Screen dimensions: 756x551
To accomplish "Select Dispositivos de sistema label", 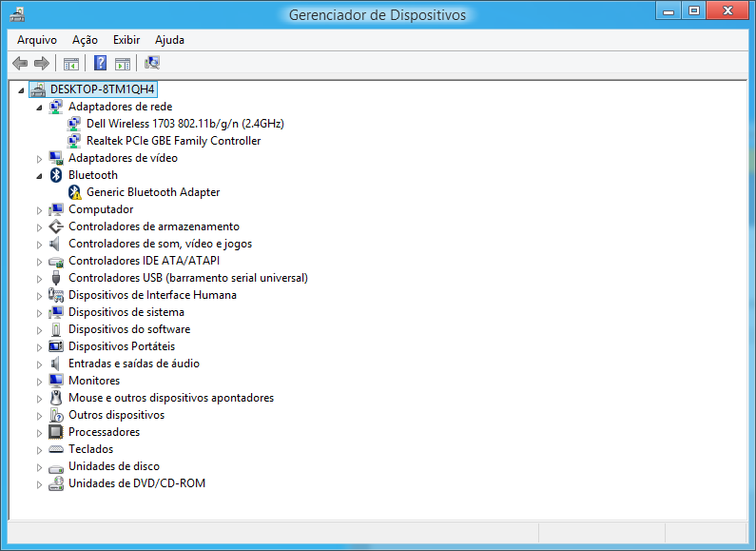I will [x=126, y=312].
